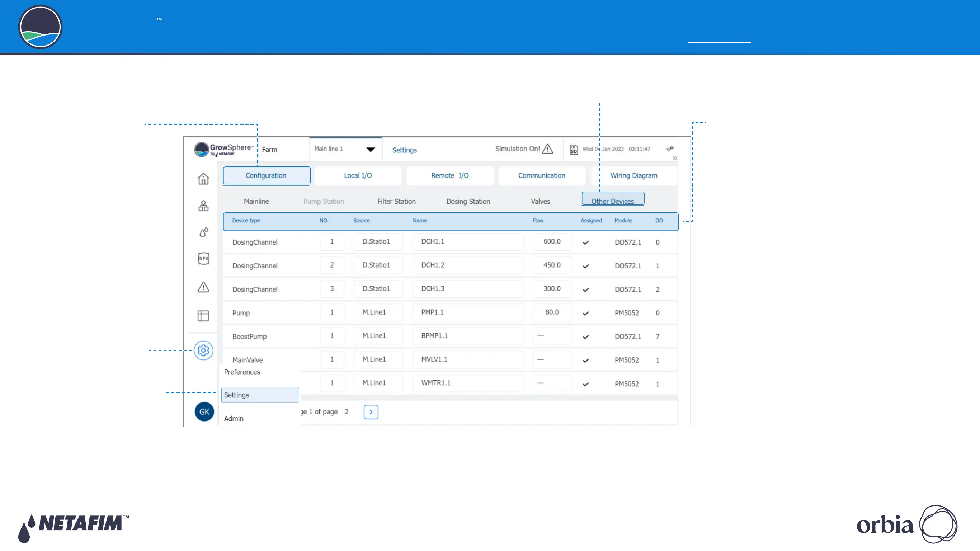Toggle Assigned checkmark for DCH1.2
The image size is (980, 551).
pos(586,266)
